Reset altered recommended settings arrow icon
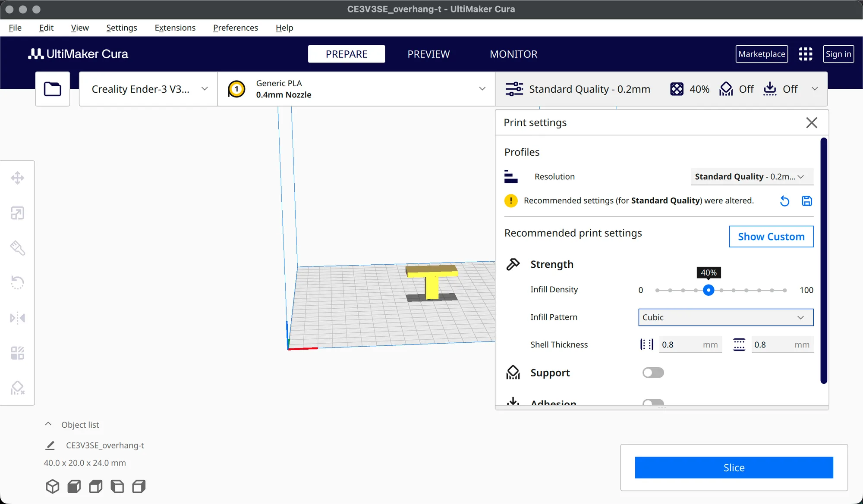This screenshot has width=863, height=504. point(784,201)
